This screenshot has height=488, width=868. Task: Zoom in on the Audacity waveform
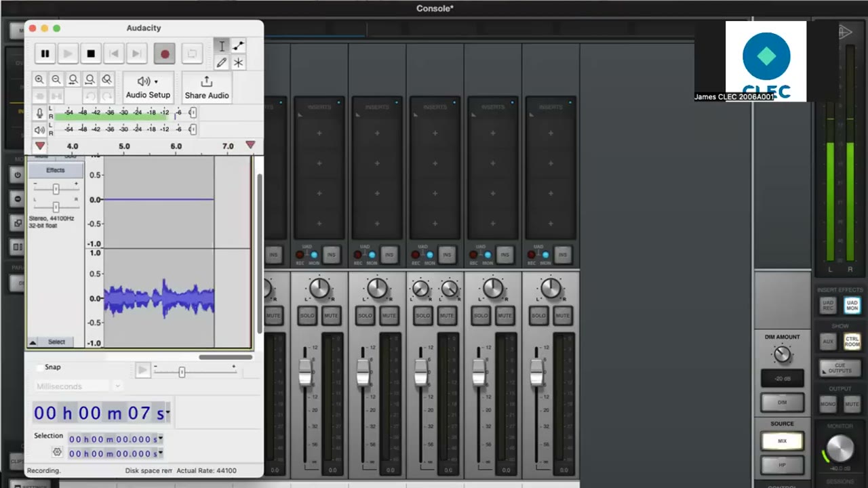pos(39,79)
